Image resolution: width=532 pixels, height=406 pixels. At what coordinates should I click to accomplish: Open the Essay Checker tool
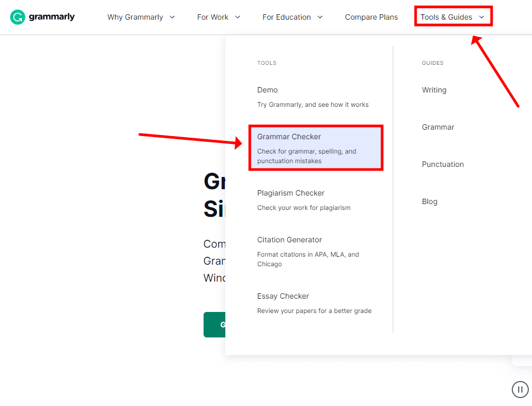pyautogui.click(x=283, y=296)
